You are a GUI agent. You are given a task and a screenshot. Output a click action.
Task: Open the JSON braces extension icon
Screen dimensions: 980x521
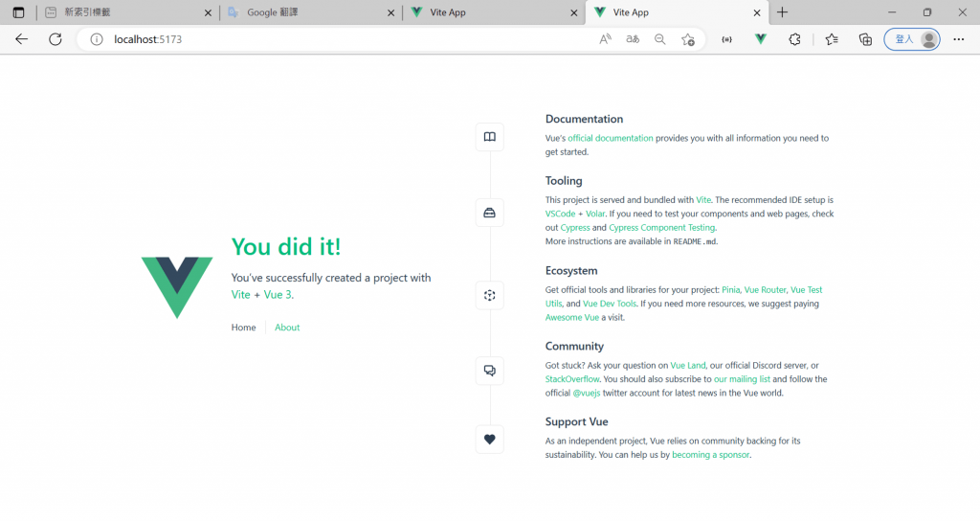pyautogui.click(x=727, y=39)
